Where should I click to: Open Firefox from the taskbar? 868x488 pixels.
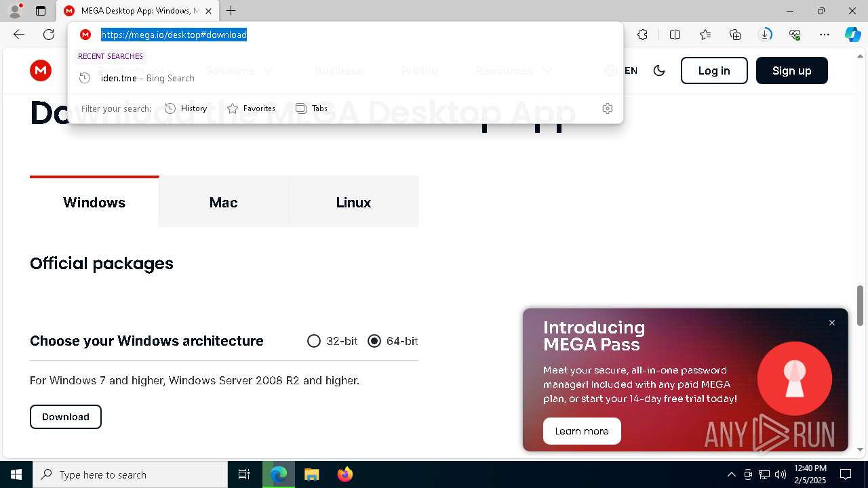coord(344,474)
